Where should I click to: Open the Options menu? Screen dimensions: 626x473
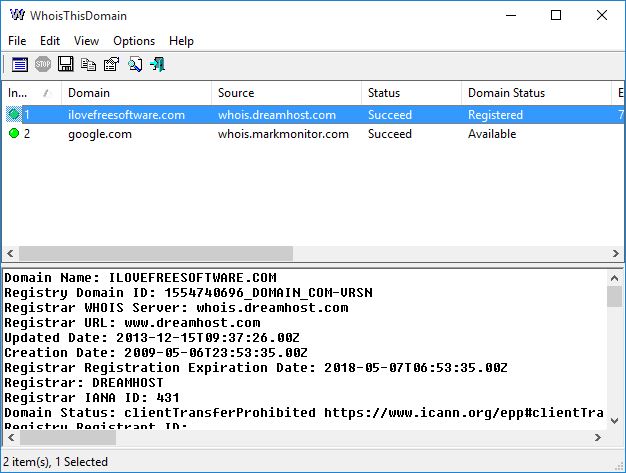pos(134,41)
